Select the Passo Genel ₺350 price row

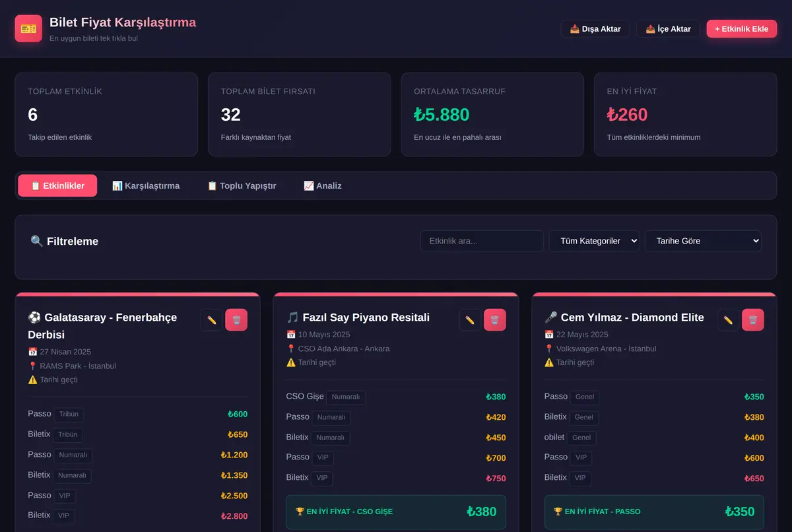coord(654,397)
